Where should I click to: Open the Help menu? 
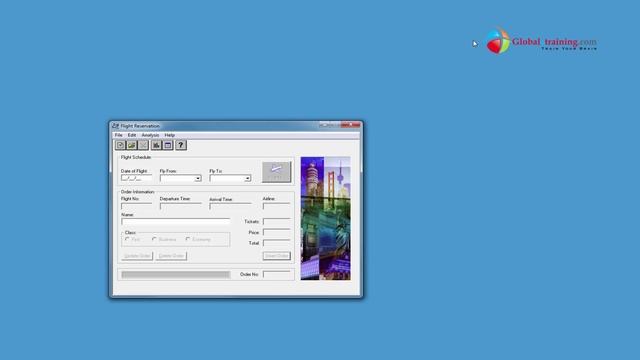click(x=170, y=135)
